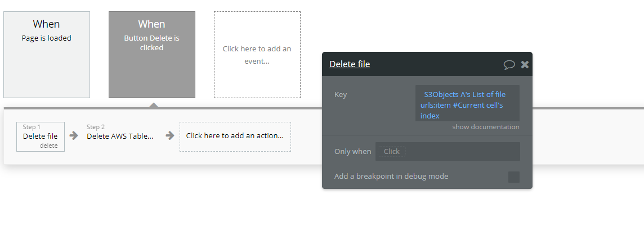The image size is (644, 229).
Task: Click the "Only when" condition field
Action: click(x=448, y=152)
